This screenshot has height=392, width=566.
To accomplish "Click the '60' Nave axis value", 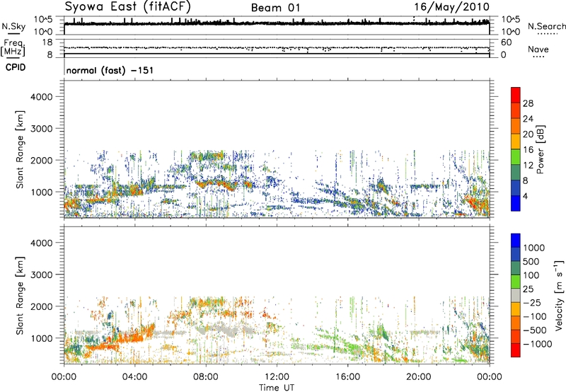I will tap(506, 42).
